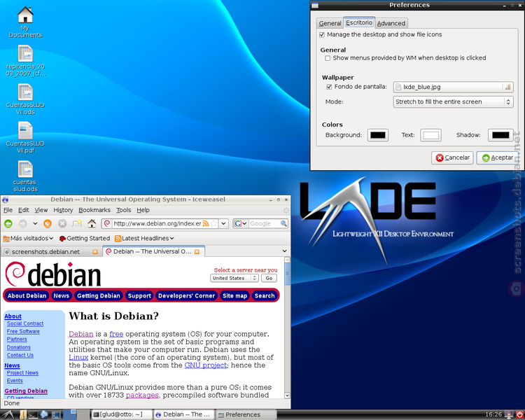
Task: Click the search magnifier in Google box
Action: pyautogui.click(x=283, y=223)
